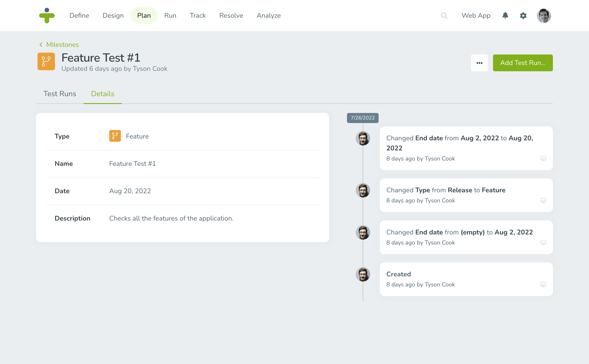
Task: Open notifications bell icon
Action: click(505, 15)
